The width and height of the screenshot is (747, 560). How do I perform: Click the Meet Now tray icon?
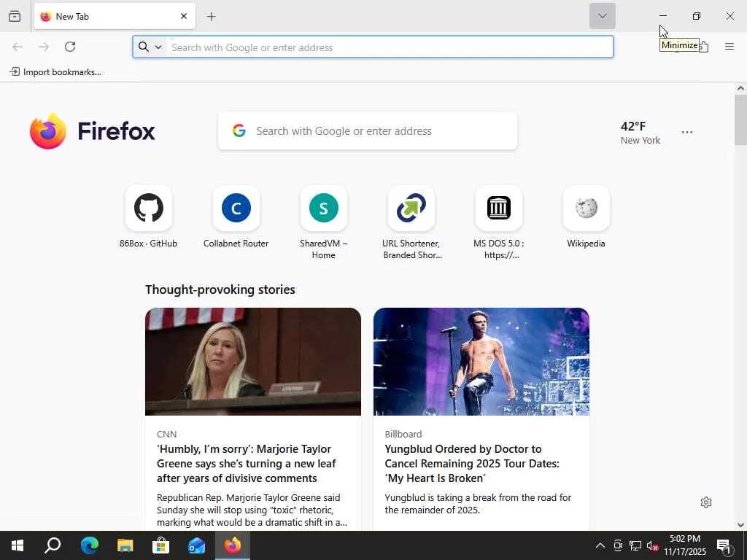pyautogui.click(x=618, y=545)
